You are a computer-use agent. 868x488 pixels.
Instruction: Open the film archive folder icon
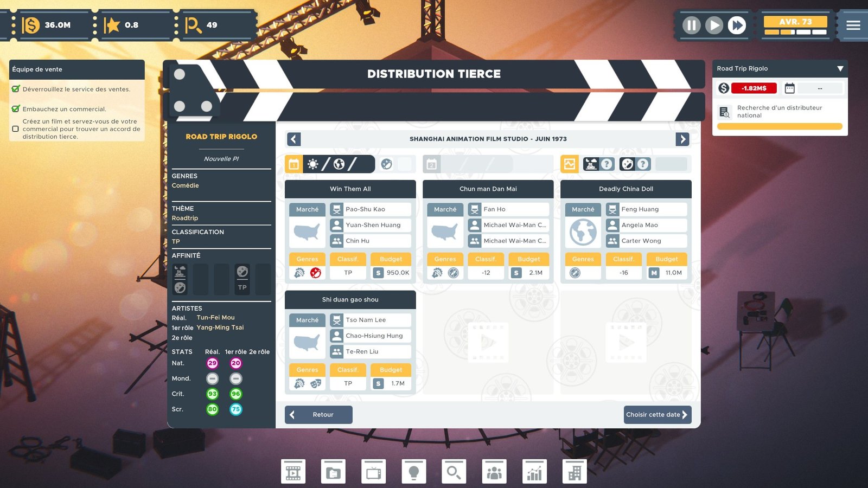[333, 472]
